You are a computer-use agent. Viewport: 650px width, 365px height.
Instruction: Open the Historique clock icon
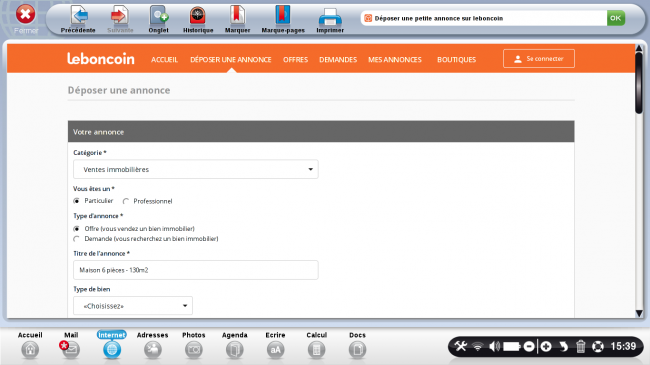[x=198, y=15]
